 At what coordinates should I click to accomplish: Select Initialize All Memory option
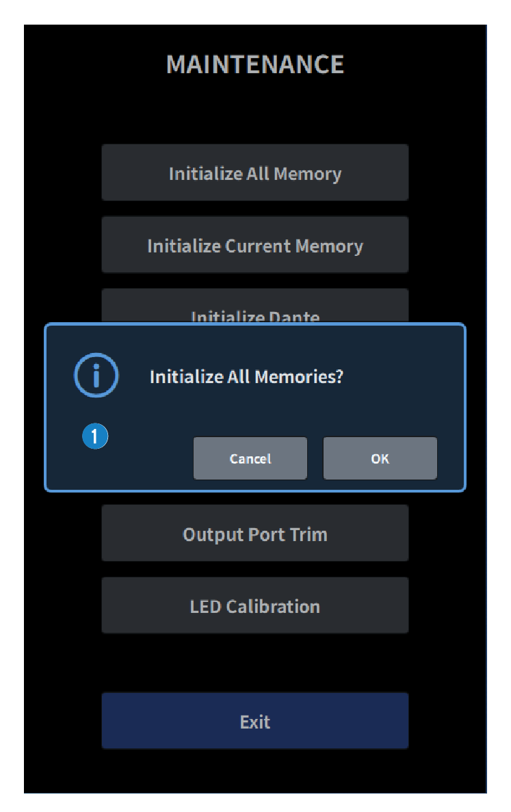pyautogui.click(x=254, y=172)
